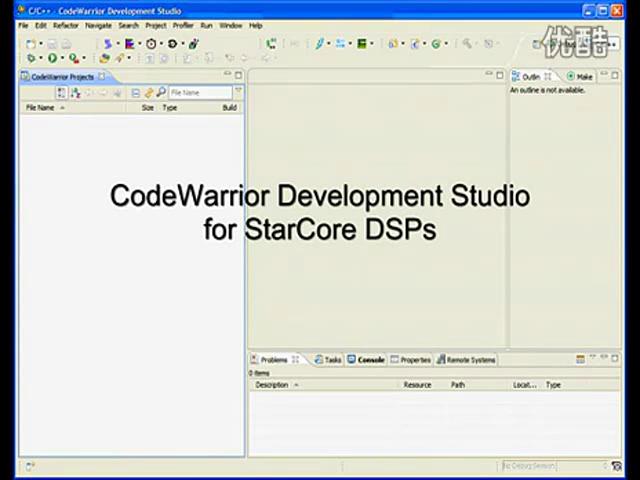Image resolution: width=640 pixels, height=480 pixels.
Task: Click the Resource column header
Action: [x=417, y=385]
